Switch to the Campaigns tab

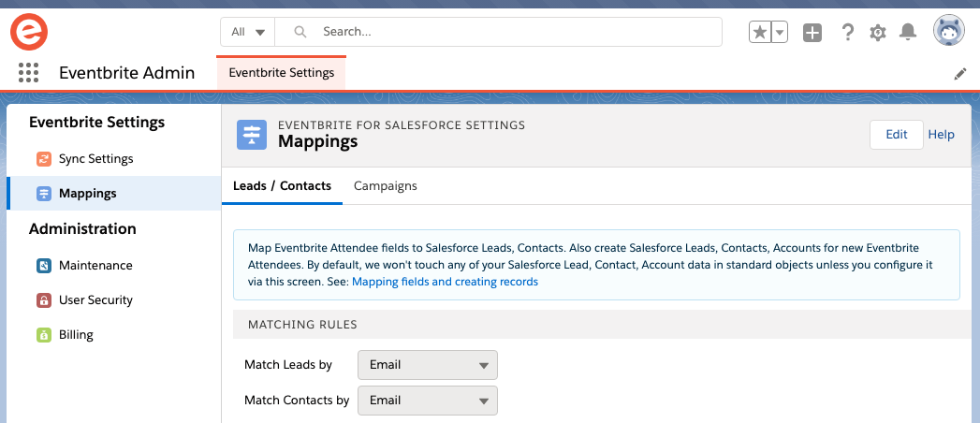(385, 185)
